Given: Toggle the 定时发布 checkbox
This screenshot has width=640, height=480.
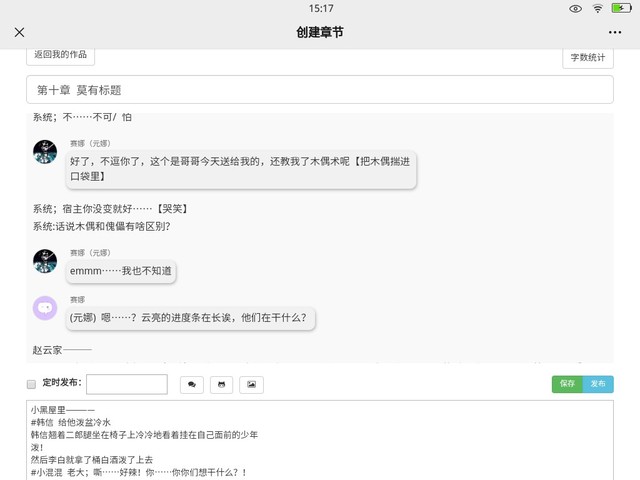Looking at the screenshot, I should coord(31,384).
